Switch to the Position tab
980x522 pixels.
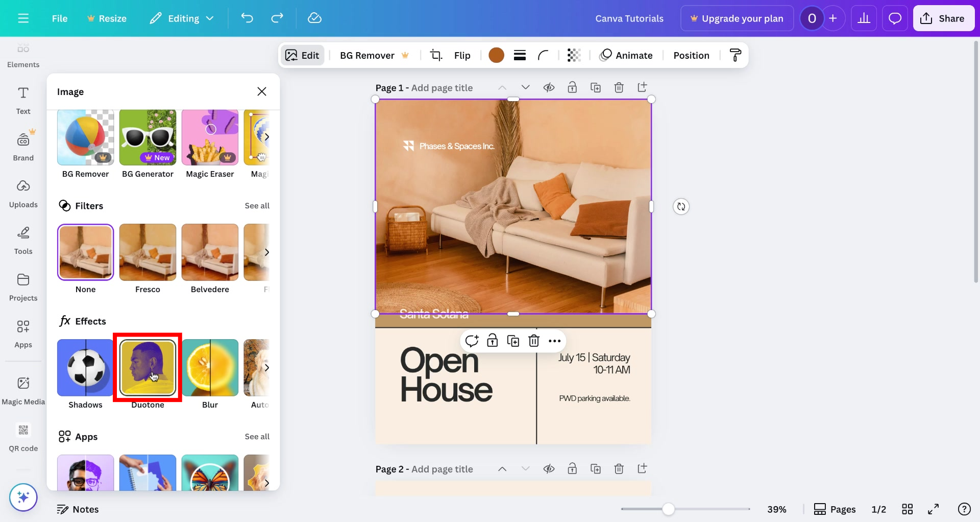pos(691,55)
